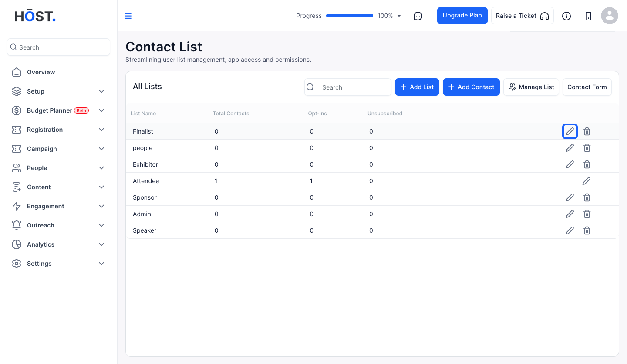Click the Total Contacts column header

(231, 114)
